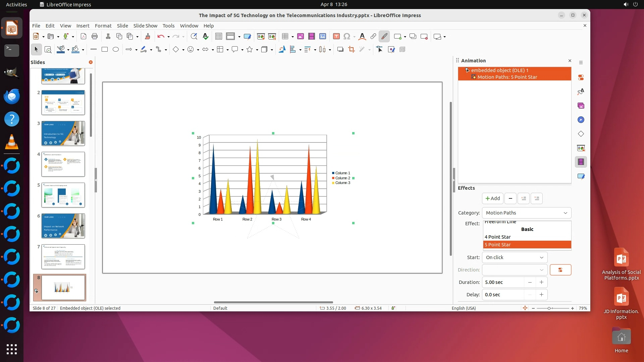This screenshot has height=362, width=644.
Task: Expand the Stars and Banners shapes dropdown arrow
Action: [257, 50]
